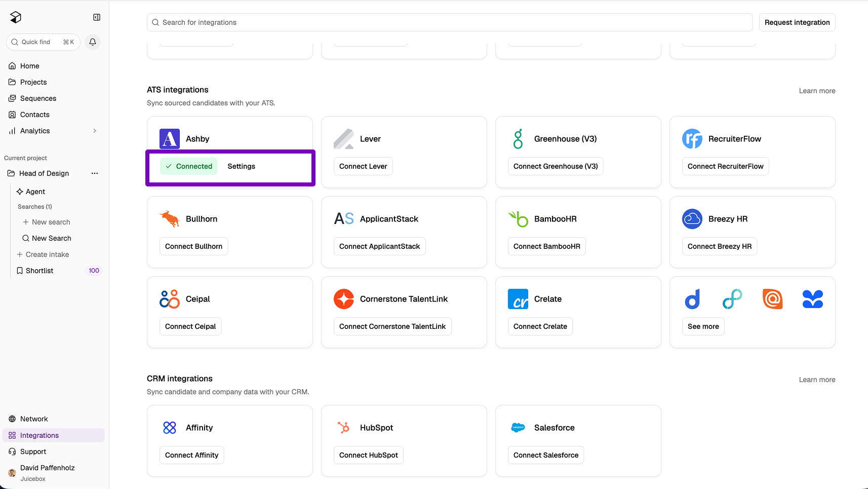Click the blue butterfly logo in See more card

tap(813, 299)
